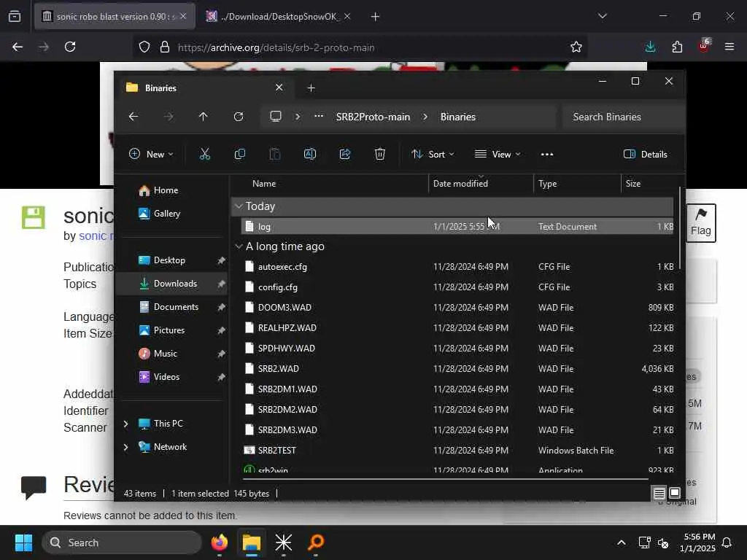Open Firefox downloads panel
Viewport: 747px width, 560px height.
pyautogui.click(x=650, y=47)
